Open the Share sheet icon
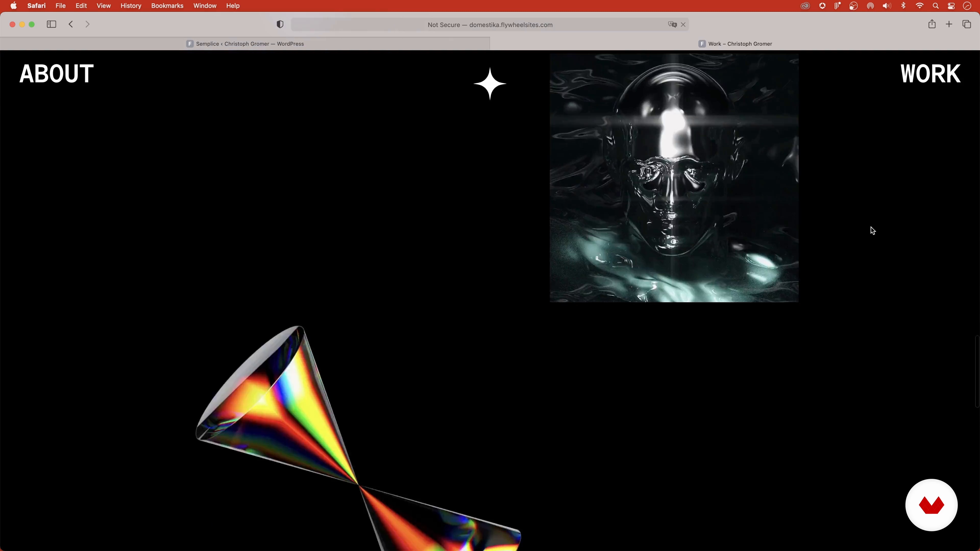Screen dimensions: 980x551 932,24
